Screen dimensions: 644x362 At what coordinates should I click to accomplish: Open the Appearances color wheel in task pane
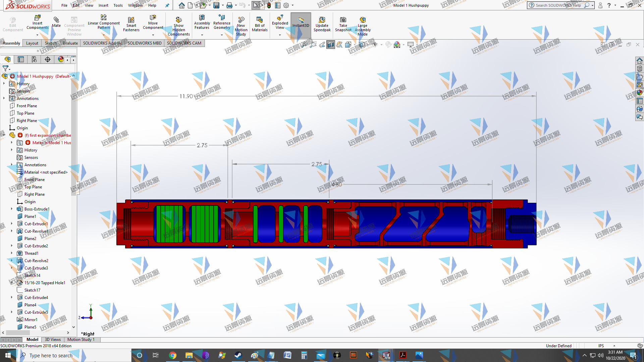[x=640, y=93]
